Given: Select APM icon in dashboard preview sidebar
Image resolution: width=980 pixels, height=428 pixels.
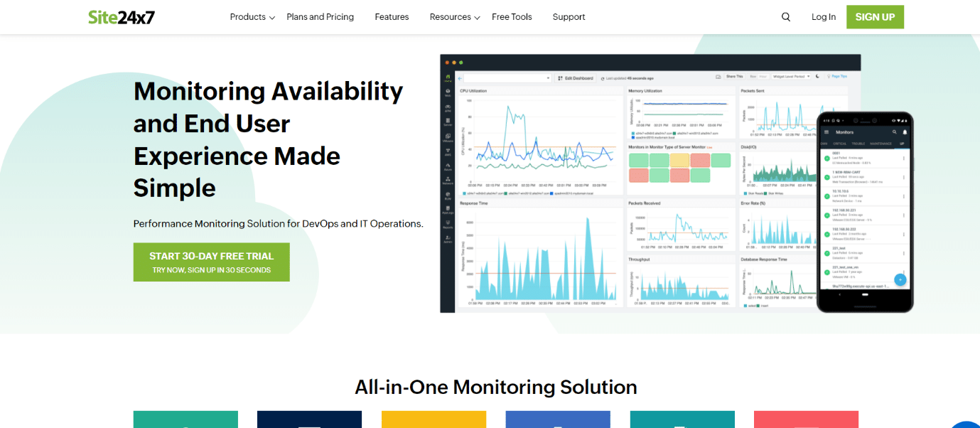Looking at the screenshot, I should 448,107.
